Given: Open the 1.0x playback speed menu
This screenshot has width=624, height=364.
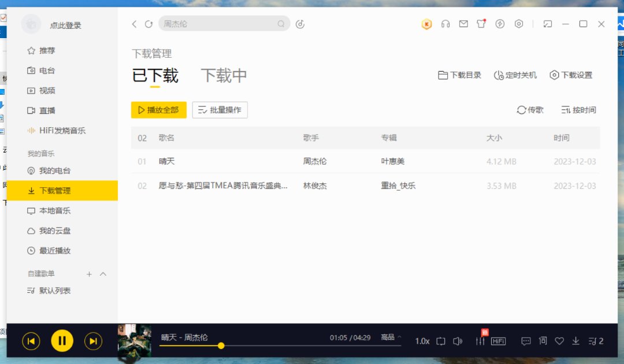Looking at the screenshot, I should tap(422, 341).
